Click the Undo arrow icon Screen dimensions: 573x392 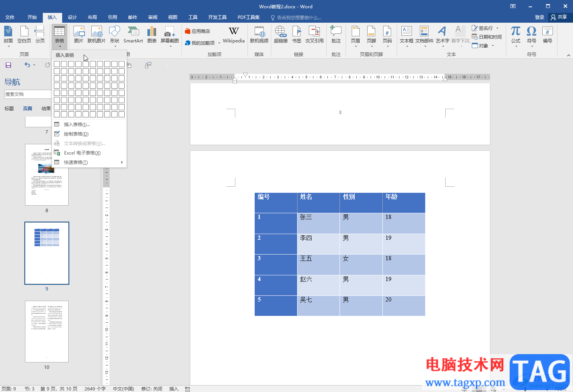tap(27, 65)
